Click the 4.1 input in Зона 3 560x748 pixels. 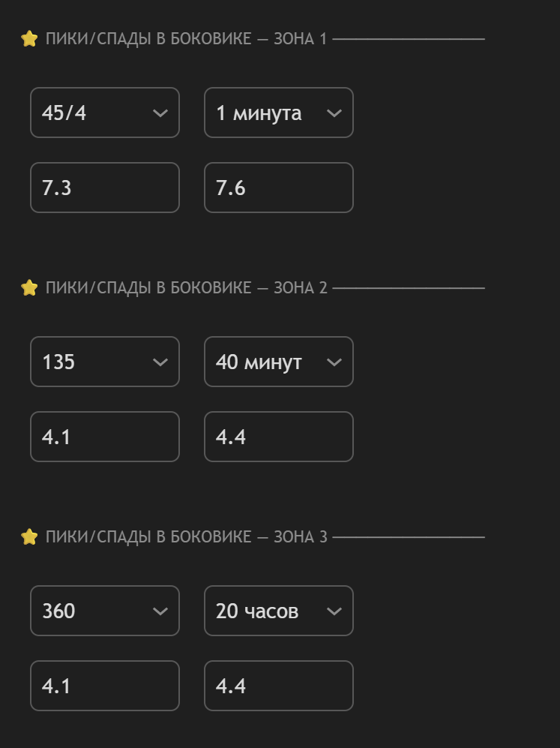point(105,686)
